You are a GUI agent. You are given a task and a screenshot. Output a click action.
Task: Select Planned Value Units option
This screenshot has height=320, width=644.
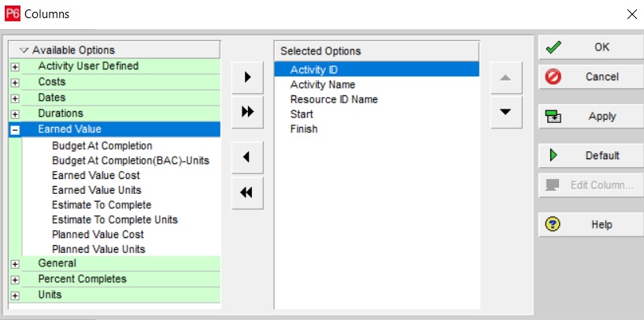click(98, 249)
